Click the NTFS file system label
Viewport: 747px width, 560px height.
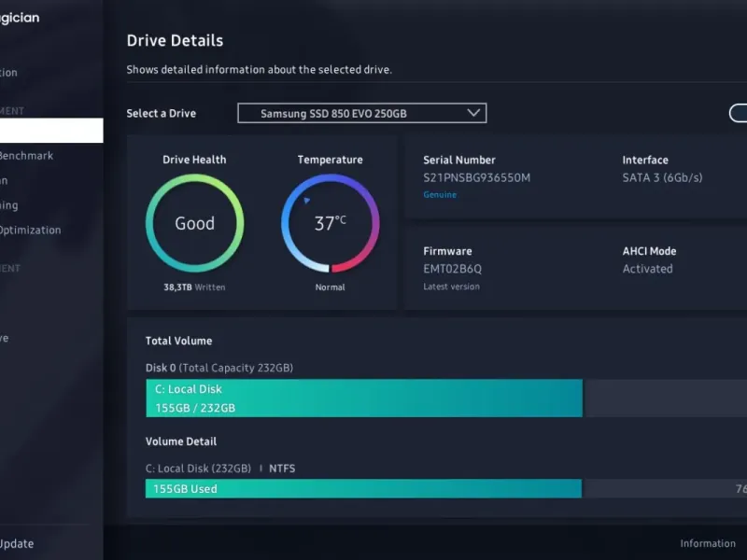pos(282,469)
